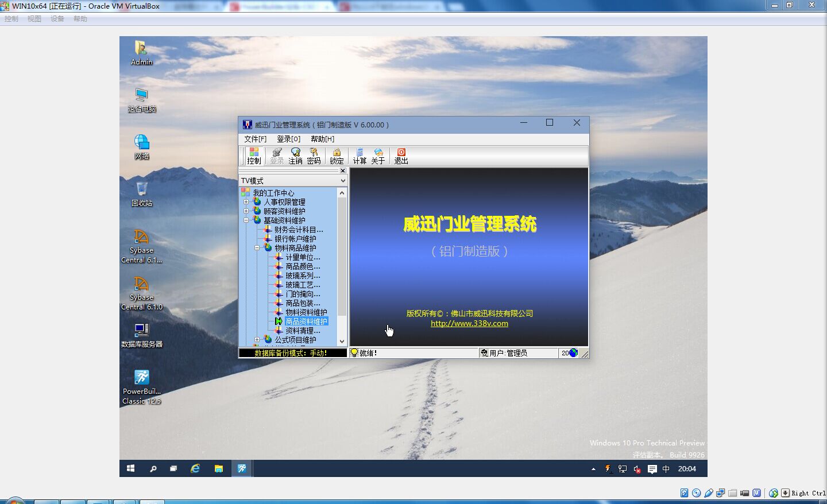This screenshot has height=504, width=827.
Task: Select 银行帐户维护 tree item
Action: pos(295,239)
